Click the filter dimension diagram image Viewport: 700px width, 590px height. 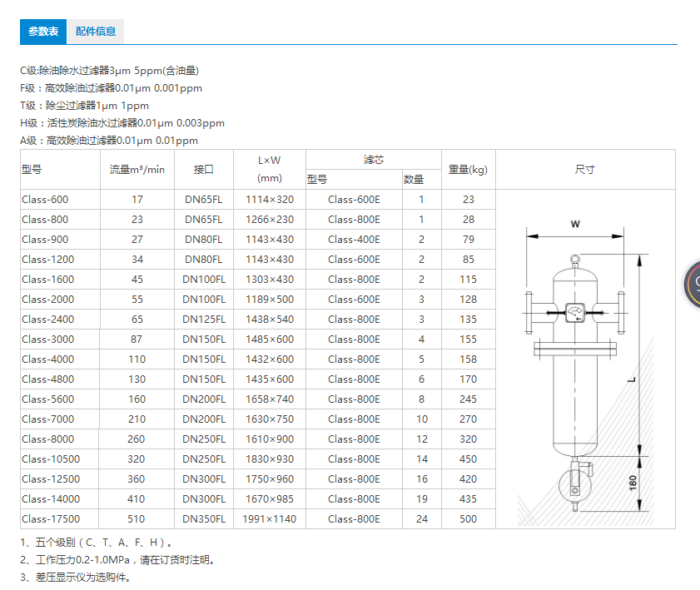click(x=586, y=371)
